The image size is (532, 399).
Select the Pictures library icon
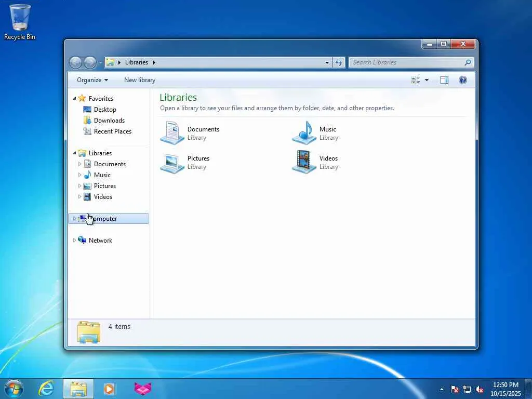tap(172, 163)
